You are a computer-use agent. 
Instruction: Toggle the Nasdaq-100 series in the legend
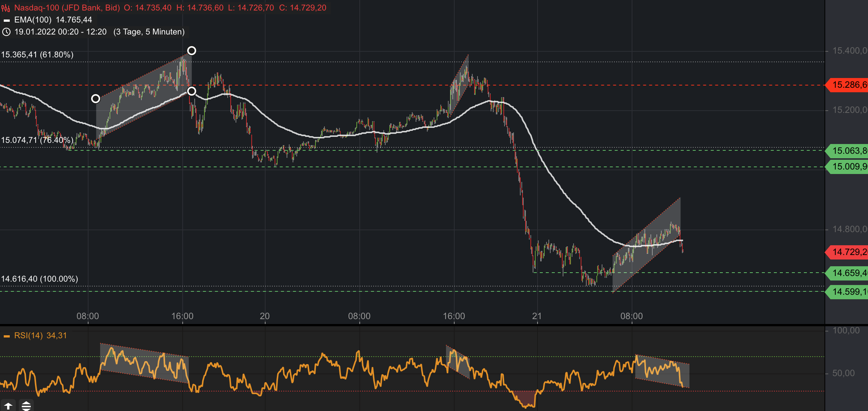click(60, 7)
